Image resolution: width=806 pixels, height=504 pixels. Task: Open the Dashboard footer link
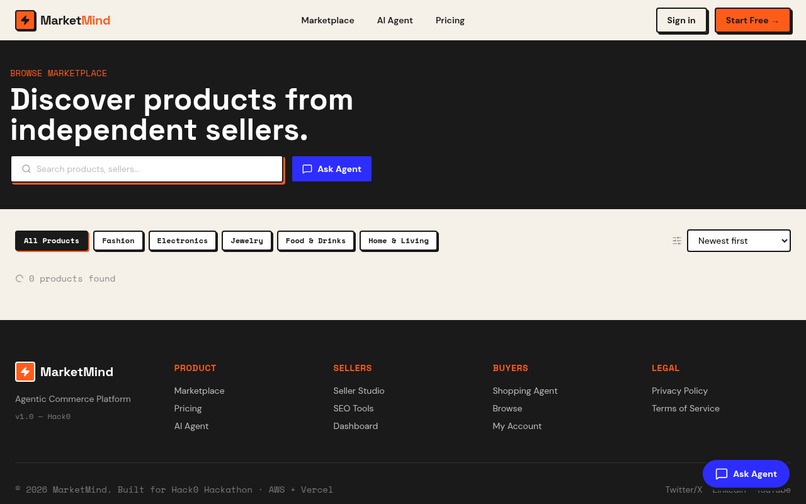355,426
